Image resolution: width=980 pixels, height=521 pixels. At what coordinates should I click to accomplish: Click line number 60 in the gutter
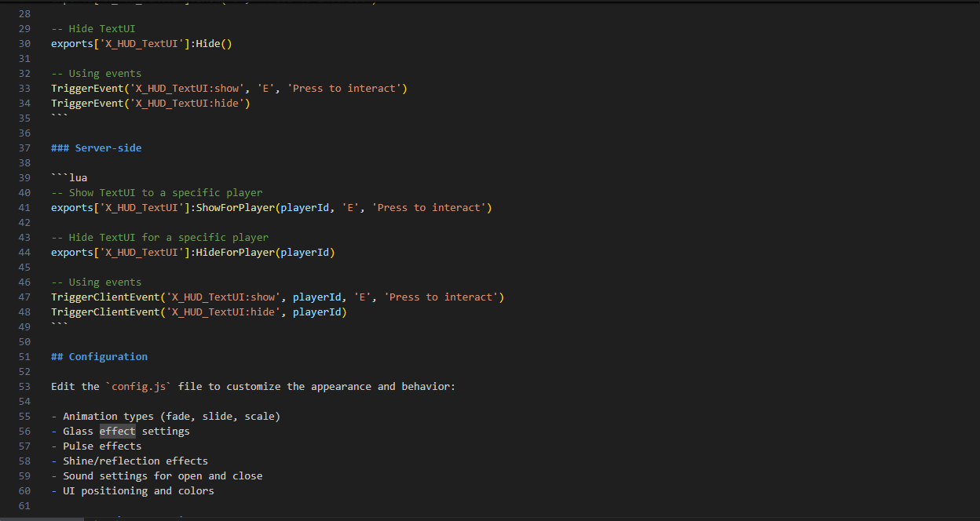24,490
